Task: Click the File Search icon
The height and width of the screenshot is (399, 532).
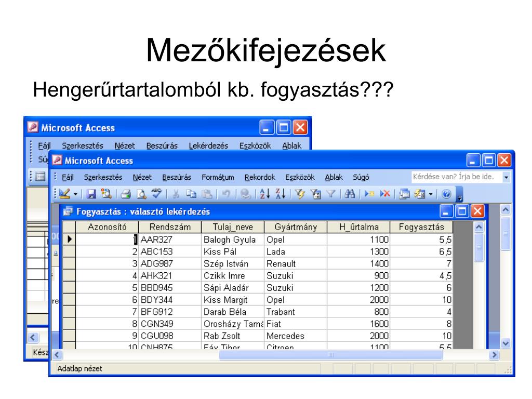Action: click(107, 194)
